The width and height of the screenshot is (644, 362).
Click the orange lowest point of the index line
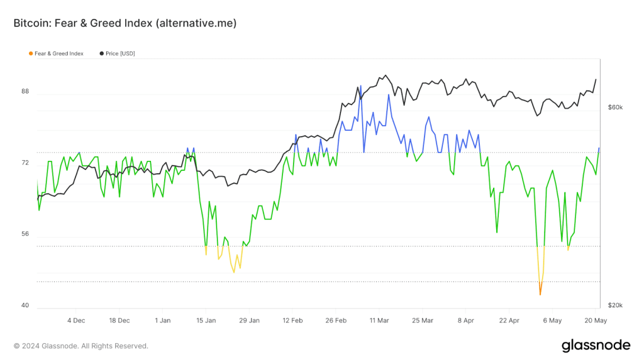click(540, 293)
